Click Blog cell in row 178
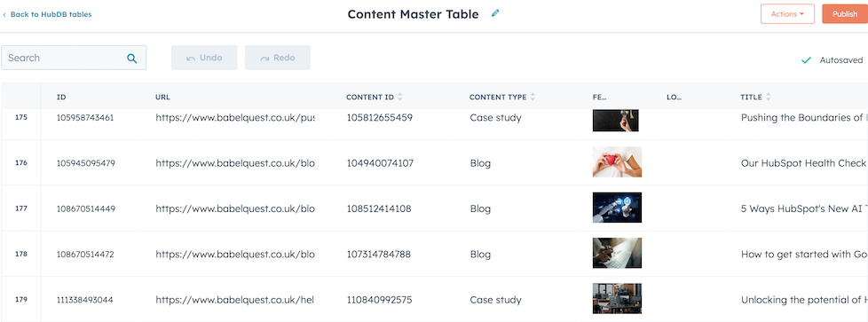Image resolution: width=868 pixels, height=322 pixels. pos(480,254)
